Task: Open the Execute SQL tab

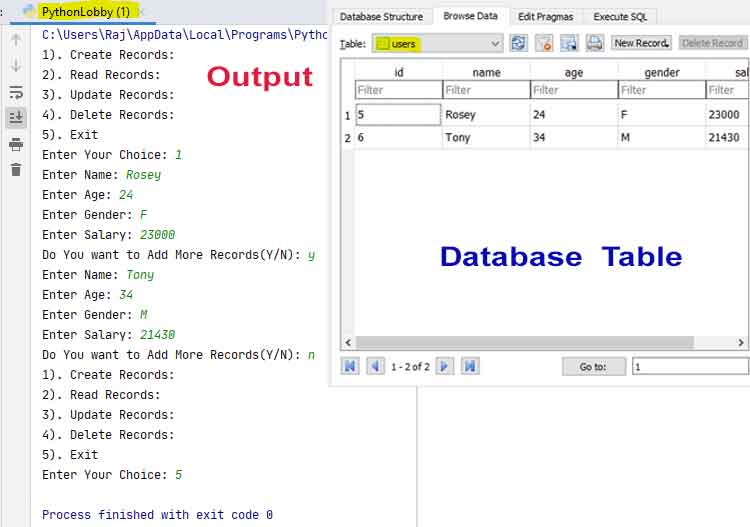Action: pos(620,17)
